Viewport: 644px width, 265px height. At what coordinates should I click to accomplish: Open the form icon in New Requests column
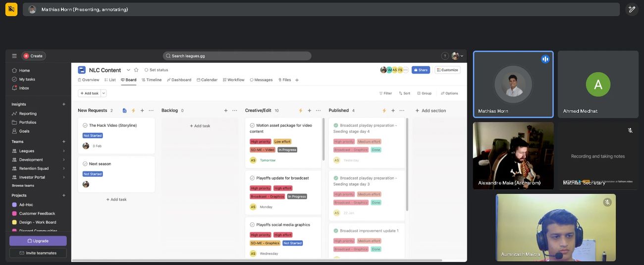point(124,110)
